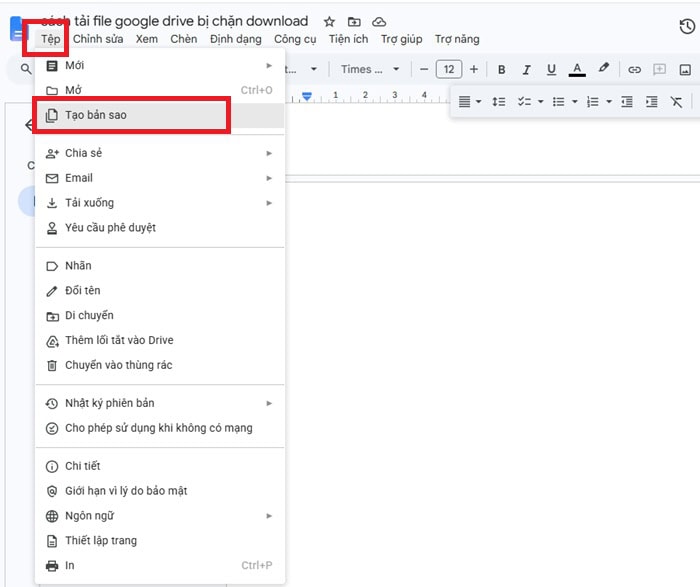Open the paragraph style dropdown arrow

click(x=314, y=69)
